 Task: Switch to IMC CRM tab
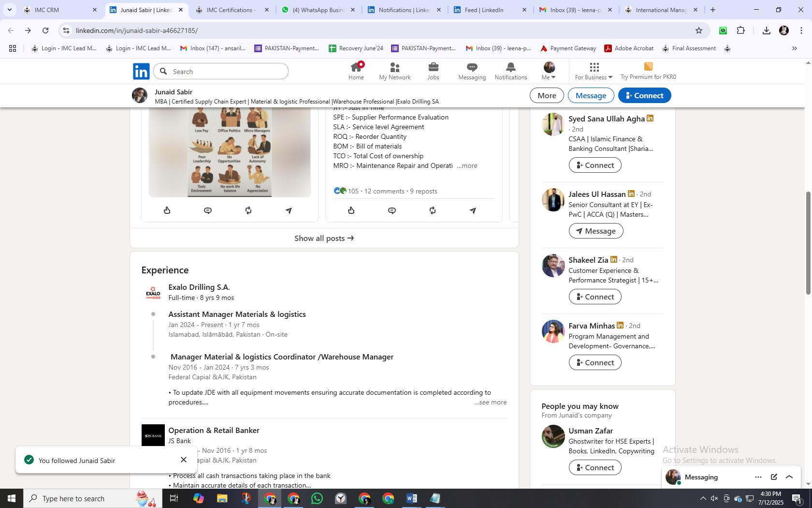click(60, 10)
